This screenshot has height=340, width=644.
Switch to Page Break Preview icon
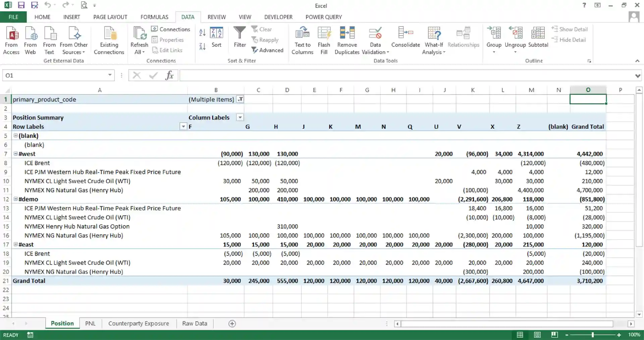[554, 335]
